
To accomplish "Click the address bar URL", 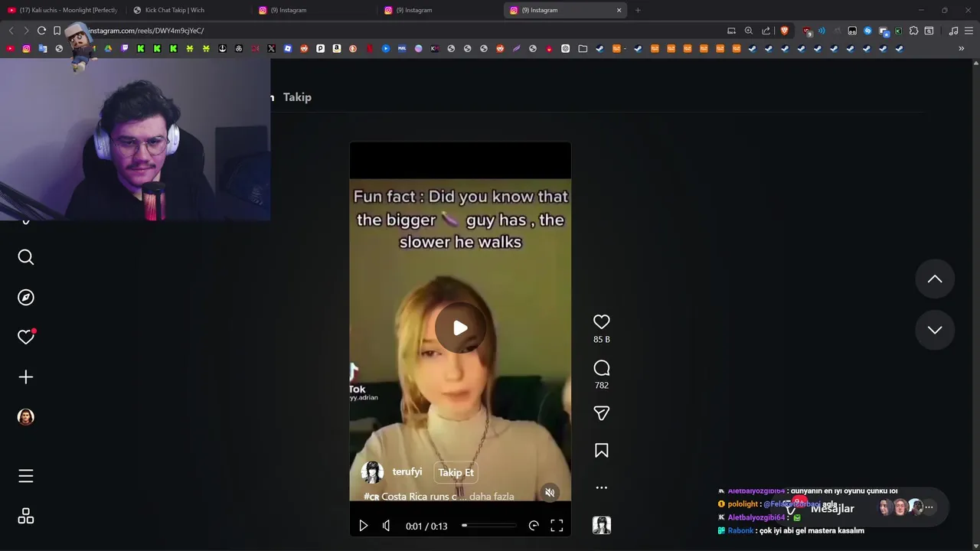I will click(x=145, y=31).
